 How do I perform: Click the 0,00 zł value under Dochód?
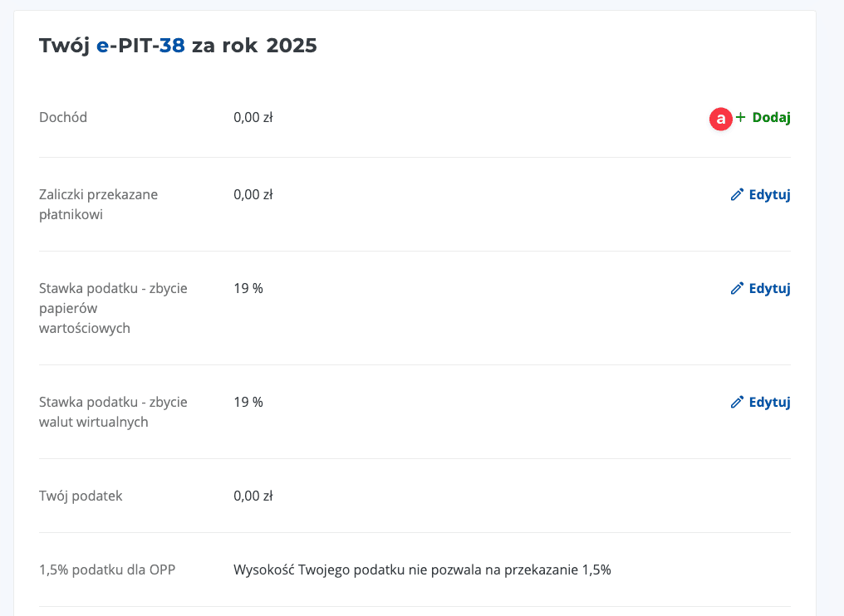[x=253, y=117]
